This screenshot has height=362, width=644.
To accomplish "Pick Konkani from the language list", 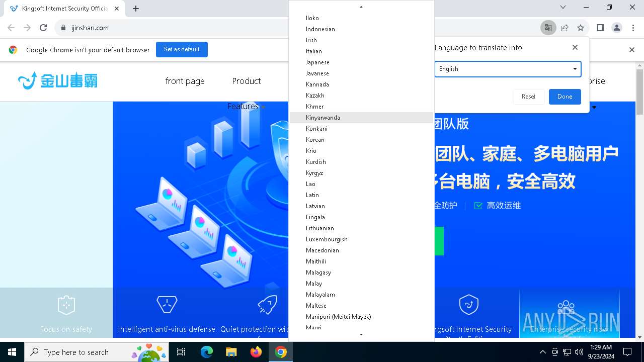I will click(x=361, y=129).
